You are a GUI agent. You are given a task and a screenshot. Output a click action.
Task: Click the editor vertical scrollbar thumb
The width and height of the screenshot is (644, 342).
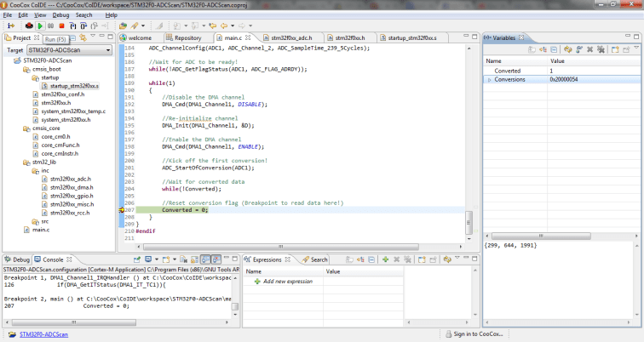469,222
